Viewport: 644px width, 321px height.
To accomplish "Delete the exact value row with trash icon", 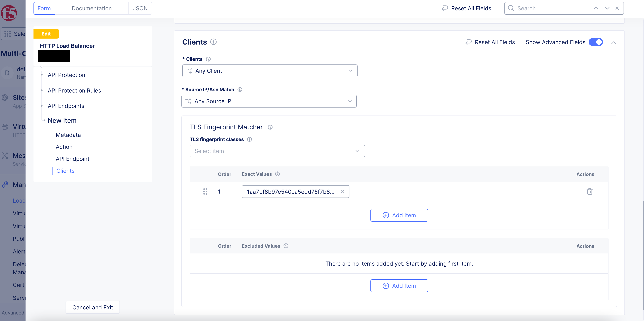I will coord(590,192).
